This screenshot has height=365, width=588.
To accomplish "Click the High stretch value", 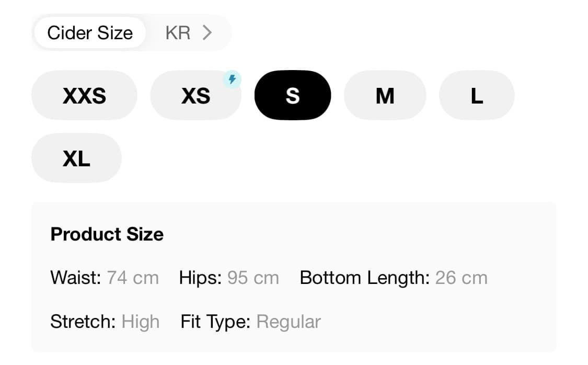I will tap(140, 322).
